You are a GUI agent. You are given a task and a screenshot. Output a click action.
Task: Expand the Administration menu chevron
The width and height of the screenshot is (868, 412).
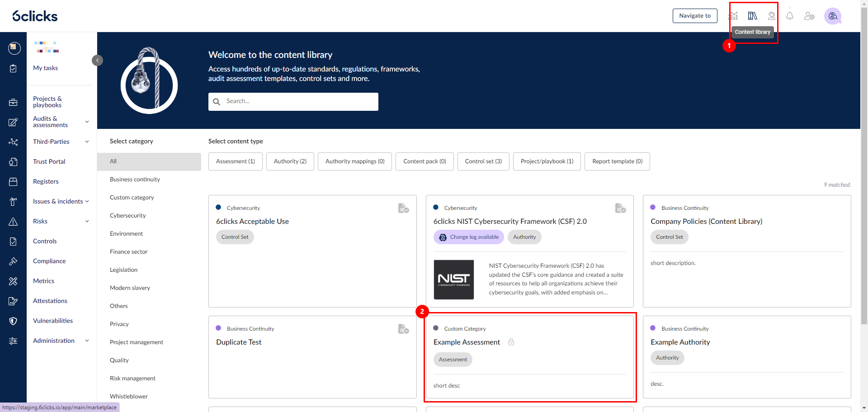tap(87, 341)
